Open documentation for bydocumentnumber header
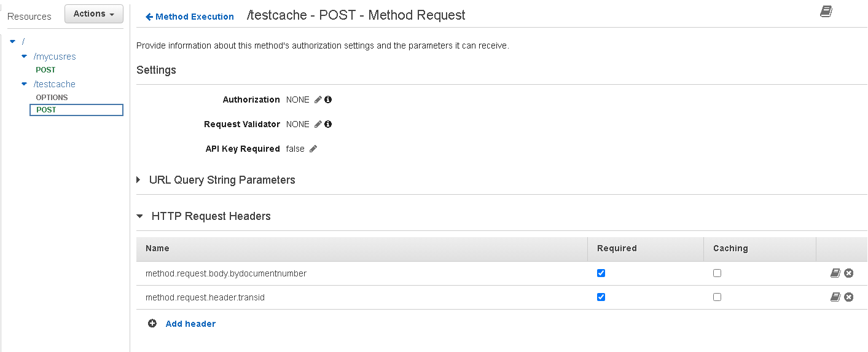 [x=835, y=273]
